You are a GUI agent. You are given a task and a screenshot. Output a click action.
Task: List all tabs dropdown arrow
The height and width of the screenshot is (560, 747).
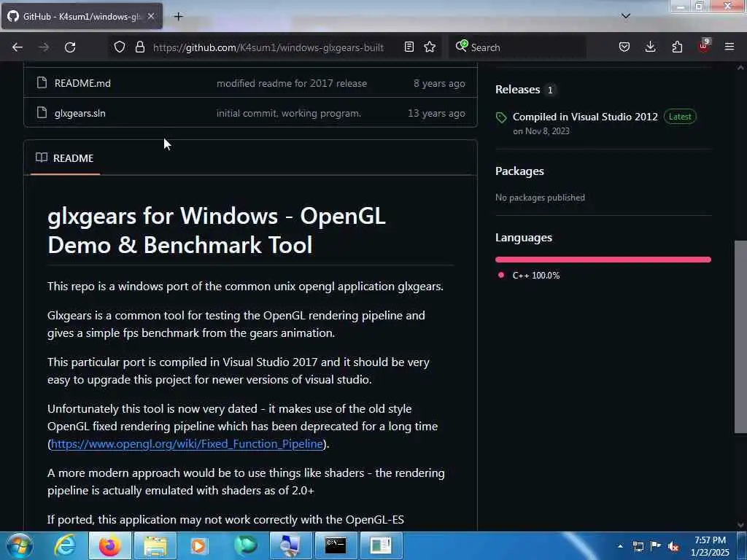point(626,16)
